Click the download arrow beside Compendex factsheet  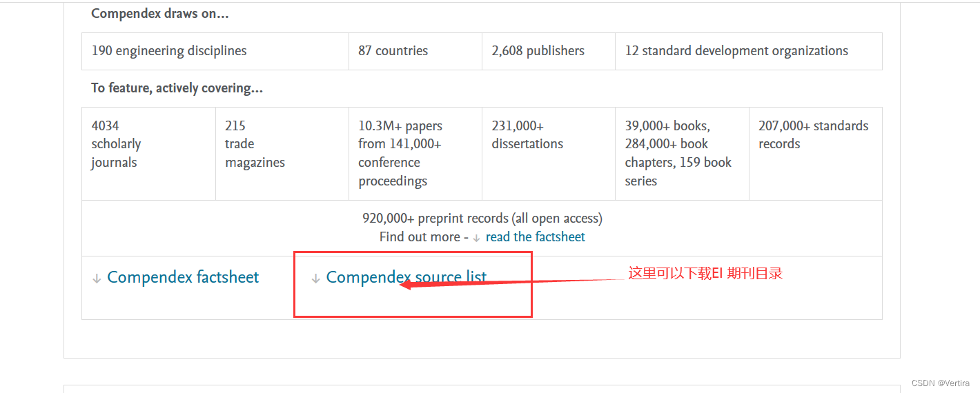pos(97,279)
